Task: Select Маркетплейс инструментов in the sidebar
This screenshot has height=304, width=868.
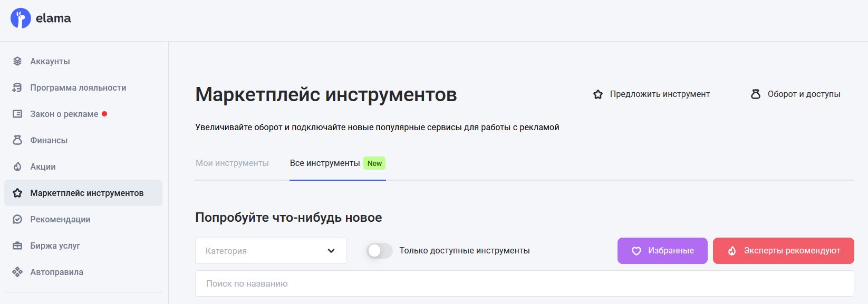Action: pos(83,193)
